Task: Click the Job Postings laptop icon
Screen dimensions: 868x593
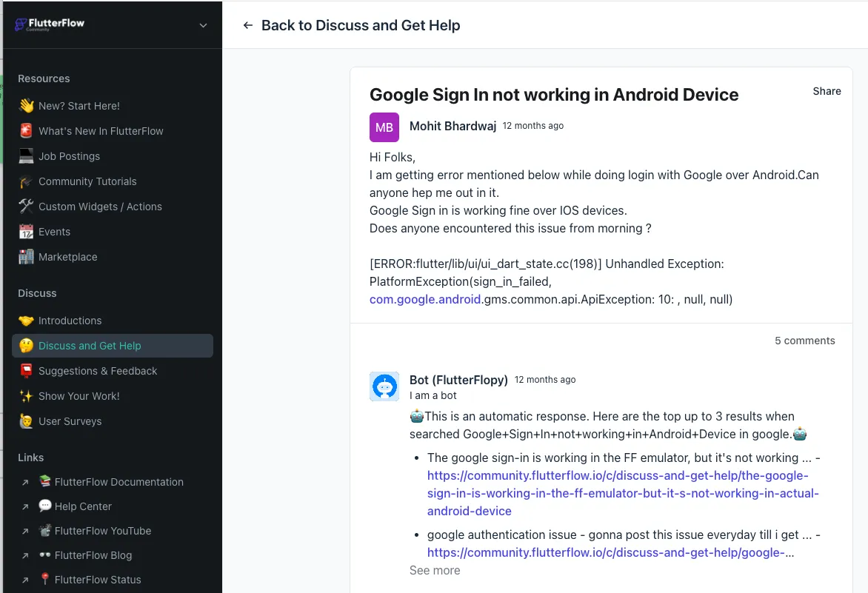Action: 27,156
